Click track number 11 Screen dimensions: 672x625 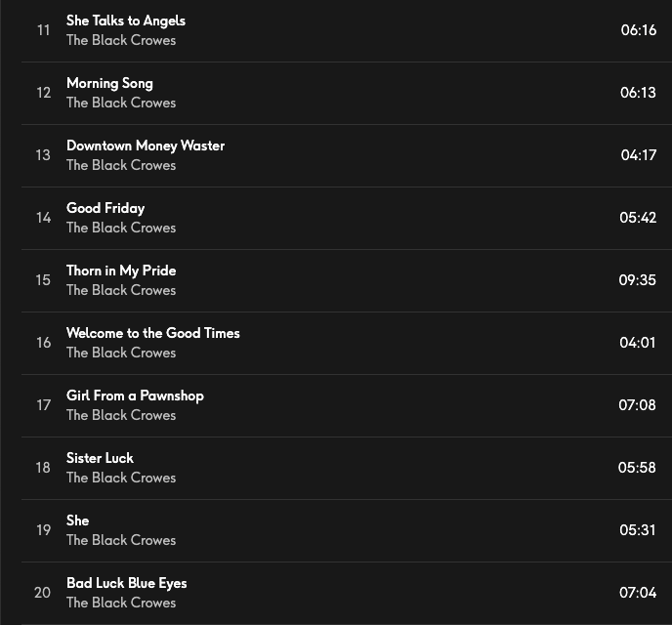point(43,30)
